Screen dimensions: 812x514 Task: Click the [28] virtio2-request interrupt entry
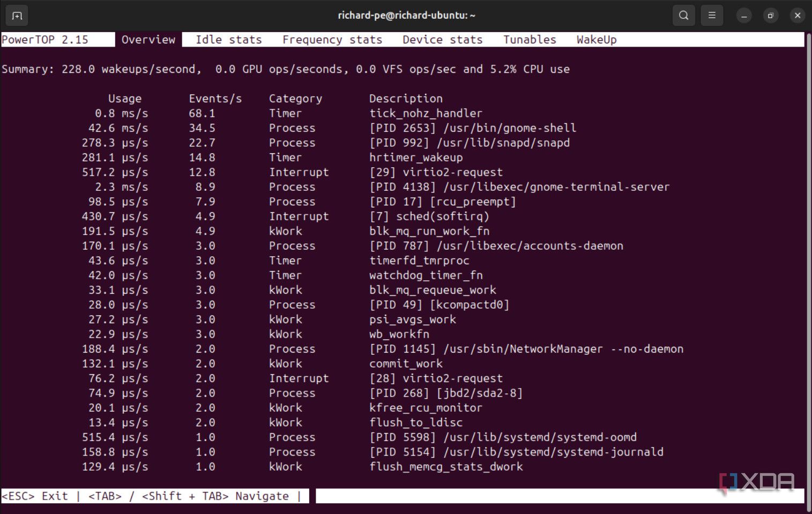point(436,378)
